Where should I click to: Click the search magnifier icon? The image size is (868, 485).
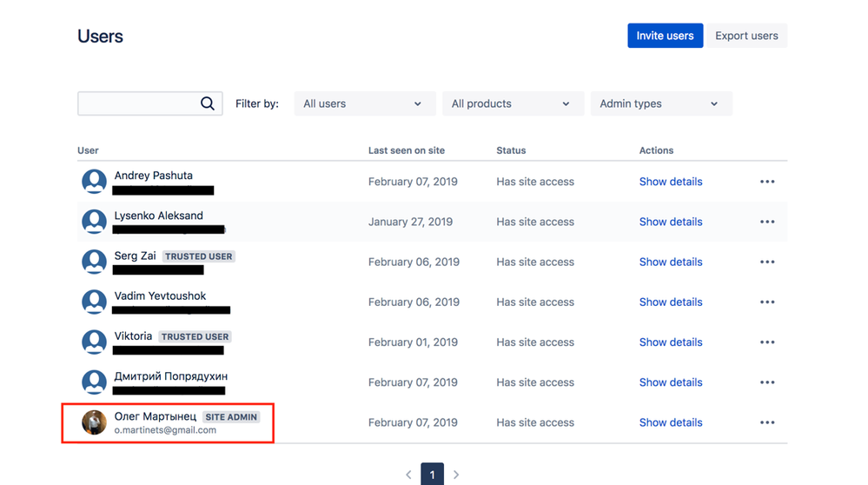click(x=208, y=103)
